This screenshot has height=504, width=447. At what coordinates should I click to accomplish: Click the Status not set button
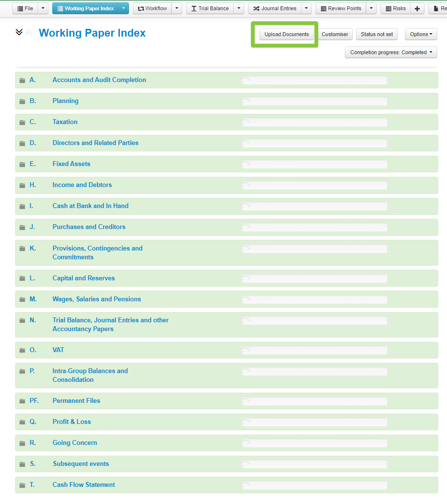tap(377, 34)
